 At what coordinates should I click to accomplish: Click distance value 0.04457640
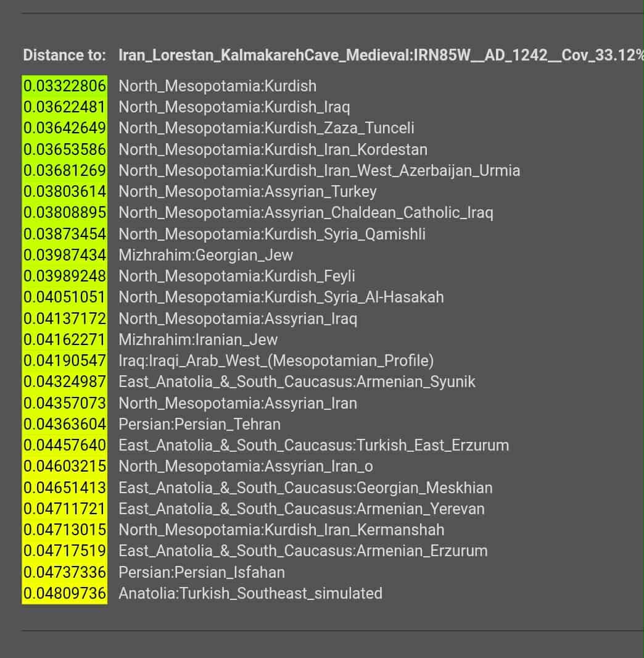(65, 445)
